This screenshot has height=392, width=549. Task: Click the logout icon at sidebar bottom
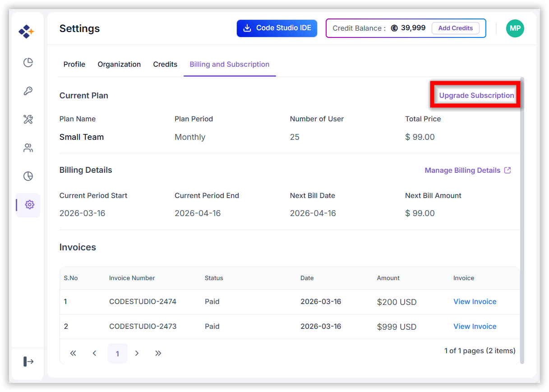pyautogui.click(x=28, y=361)
